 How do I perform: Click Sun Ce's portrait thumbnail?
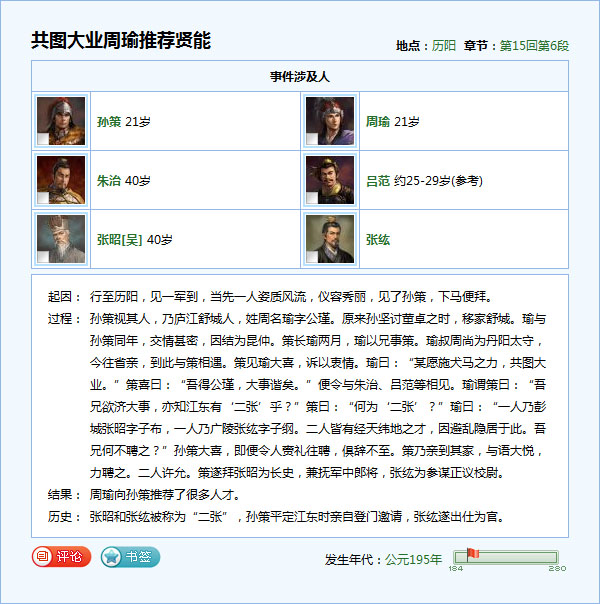point(61,121)
